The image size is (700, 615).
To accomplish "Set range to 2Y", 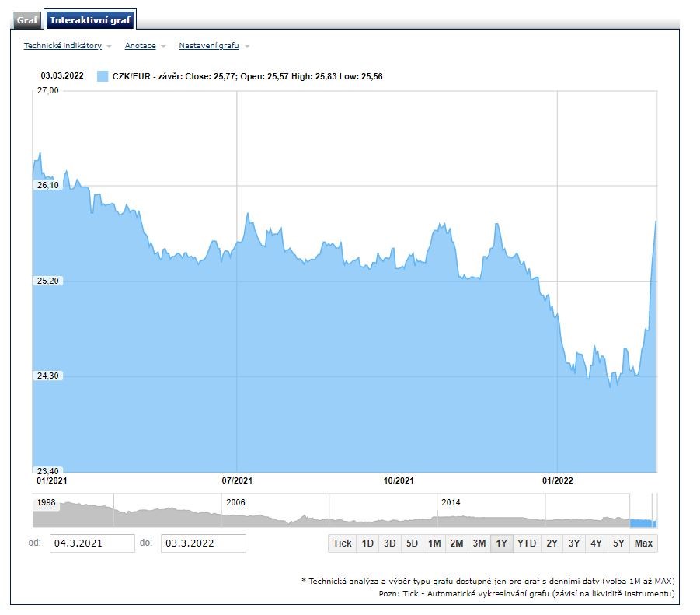I will 552,543.
